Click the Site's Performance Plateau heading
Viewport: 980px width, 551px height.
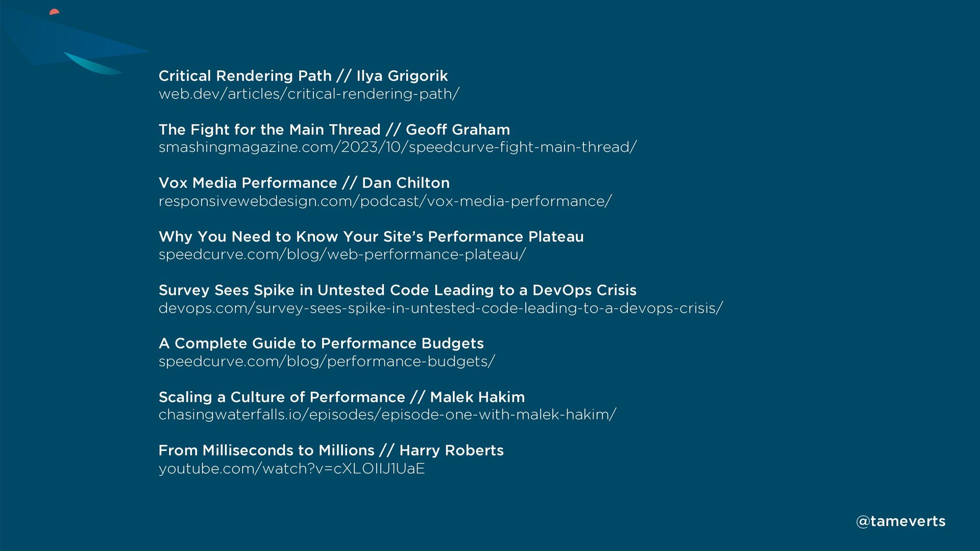point(371,236)
